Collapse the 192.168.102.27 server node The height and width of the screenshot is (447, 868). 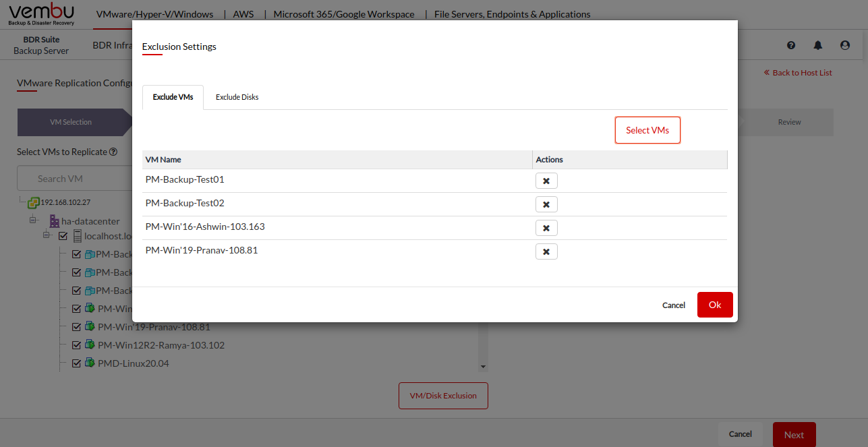pos(22,202)
